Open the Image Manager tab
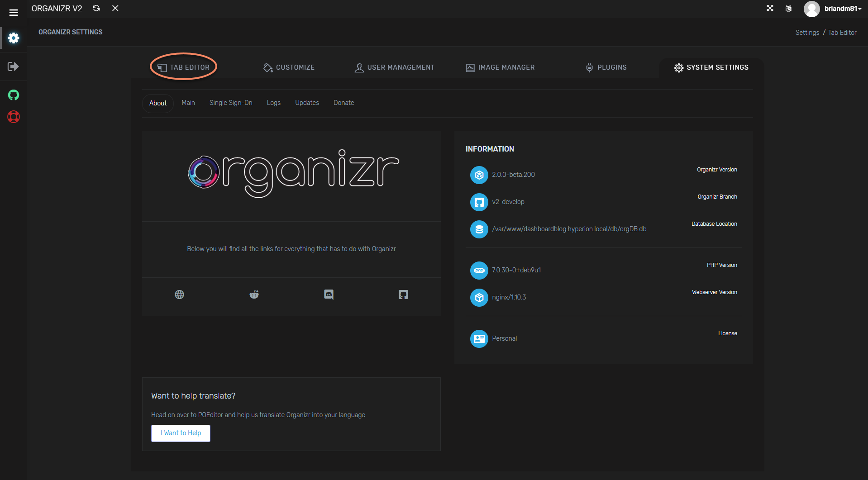This screenshot has width=868, height=480. point(500,67)
